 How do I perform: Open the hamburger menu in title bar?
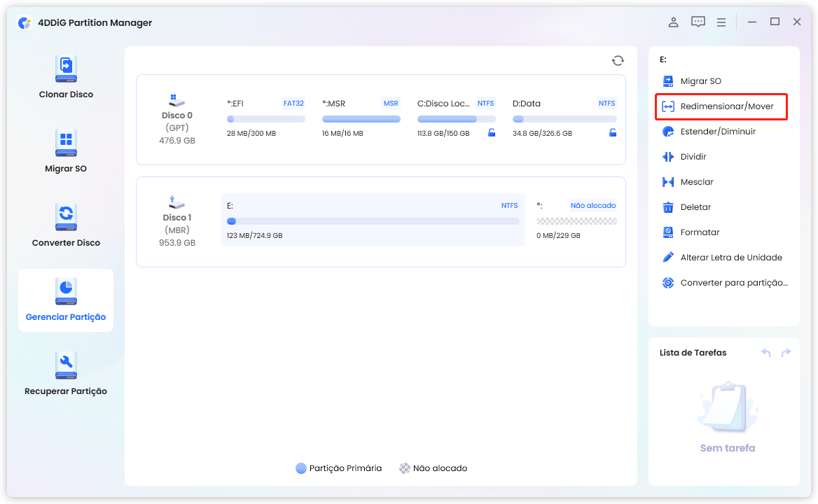point(721,22)
